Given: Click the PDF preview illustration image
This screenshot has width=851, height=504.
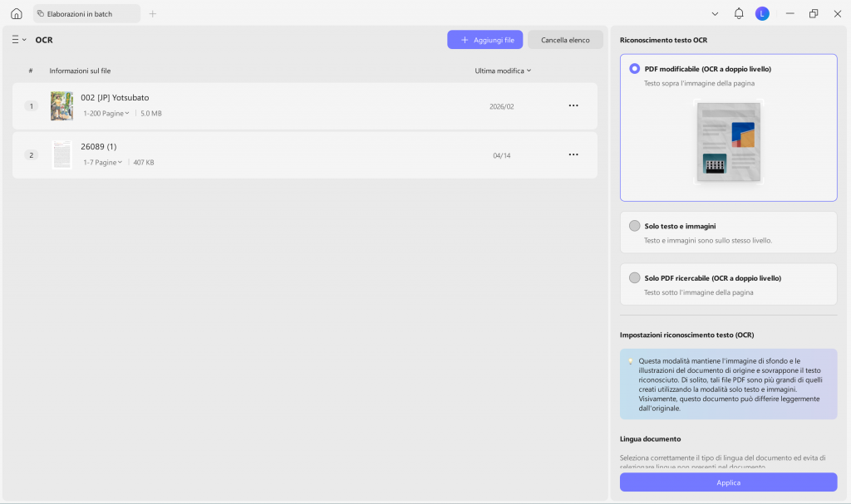Looking at the screenshot, I should coord(728,142).
